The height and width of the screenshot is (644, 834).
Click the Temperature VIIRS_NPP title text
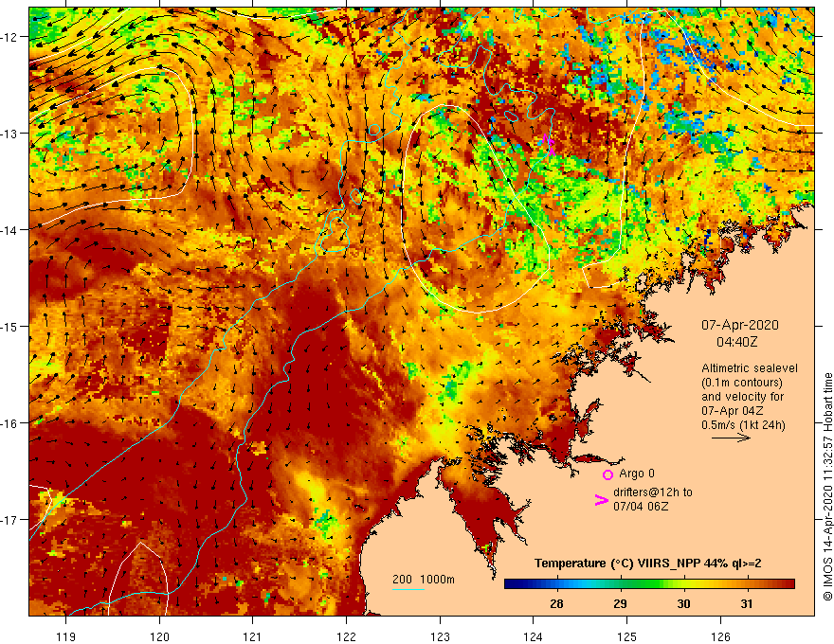click(648, 563)
